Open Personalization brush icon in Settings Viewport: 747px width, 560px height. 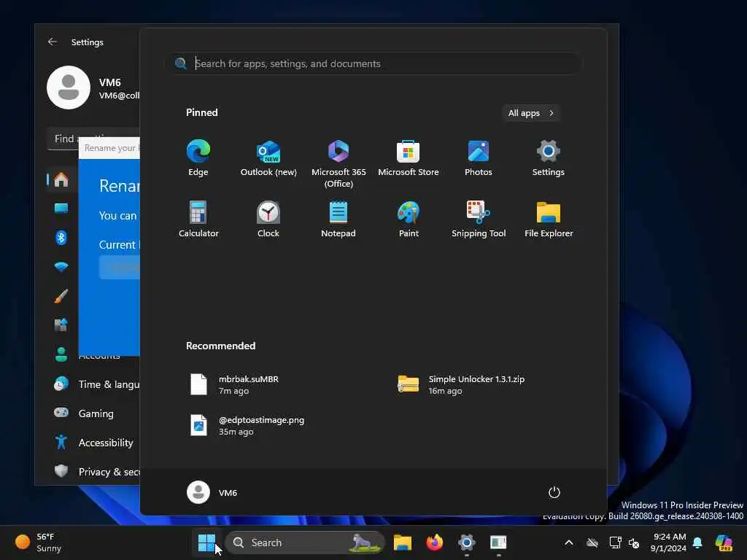[x=61, y=296]
